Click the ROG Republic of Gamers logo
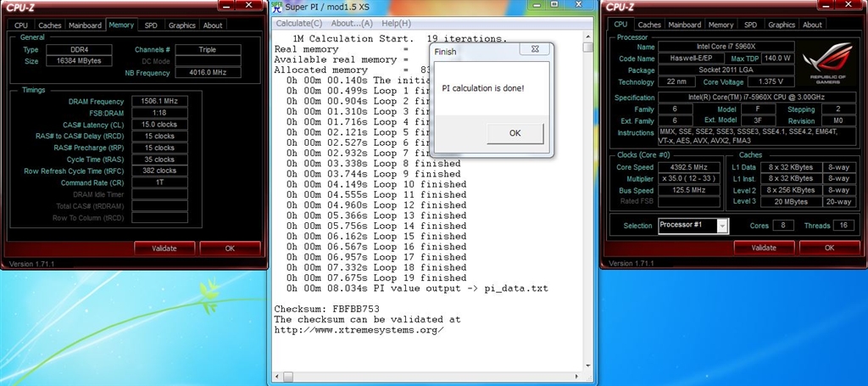The width and height of the screenshot is (868, 386). click(827, 63)
